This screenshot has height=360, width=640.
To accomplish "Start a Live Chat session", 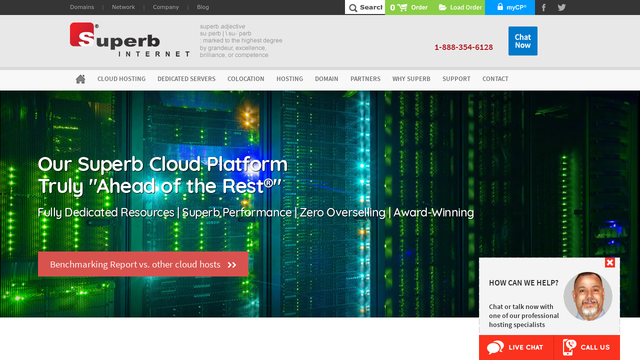I will tap(516, 347).
